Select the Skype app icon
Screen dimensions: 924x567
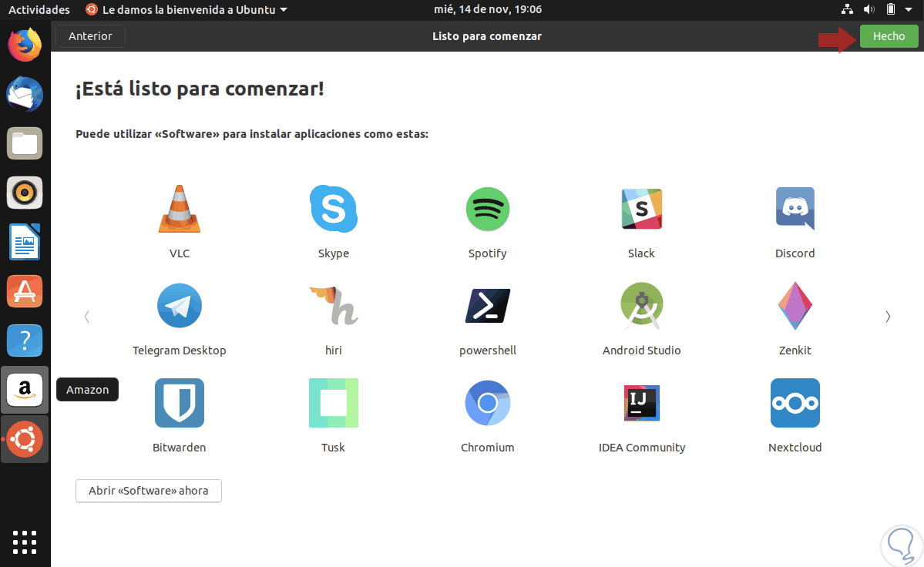coord(334,209)
